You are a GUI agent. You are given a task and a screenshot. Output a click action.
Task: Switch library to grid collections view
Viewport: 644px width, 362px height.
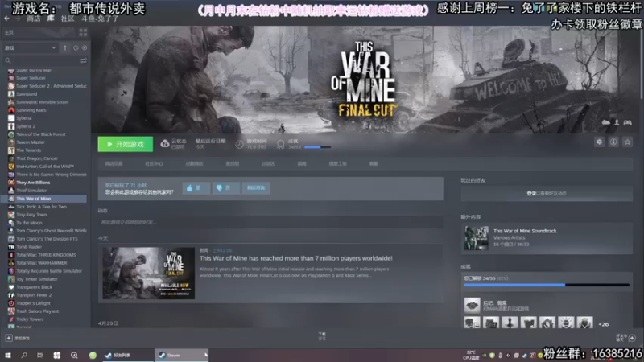point(83,32)
